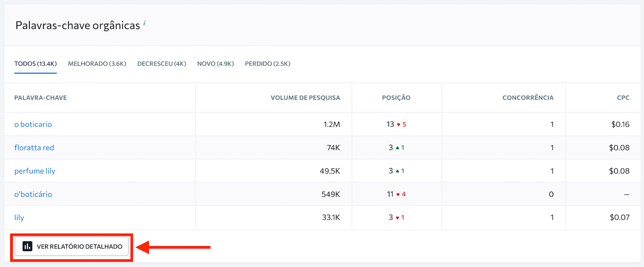The height and width of the screenshot is (267, 644).
Task: Open the DECRESCEU (4K) tab
Action: coord(162,64)
